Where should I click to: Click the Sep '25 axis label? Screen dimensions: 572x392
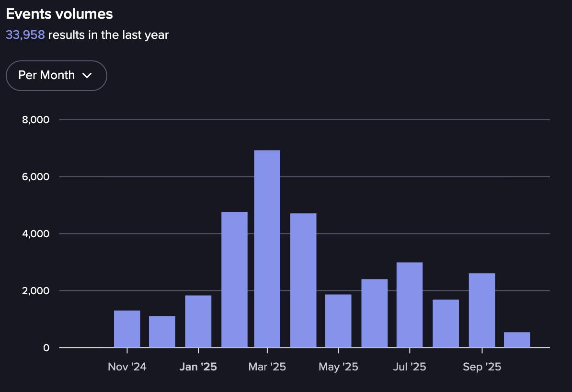pyautogui.click(x=481, y=367)
